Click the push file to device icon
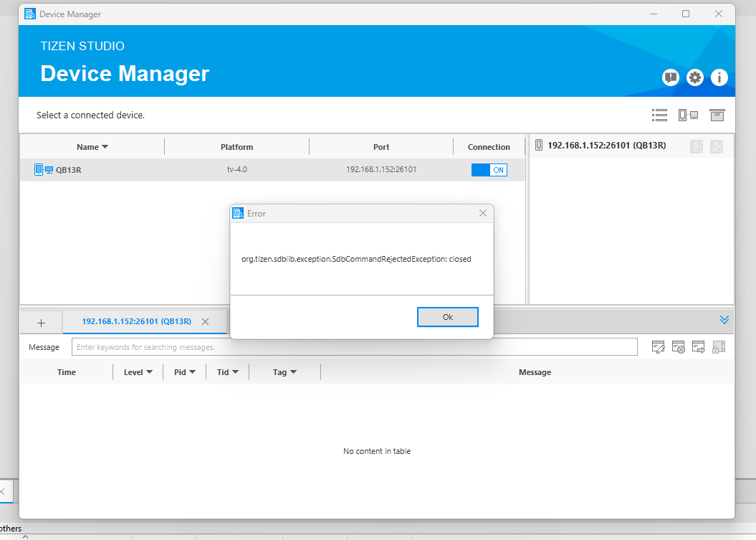This screenshot has width=756, height=540. pyautogui.click(x=717, y=146)
